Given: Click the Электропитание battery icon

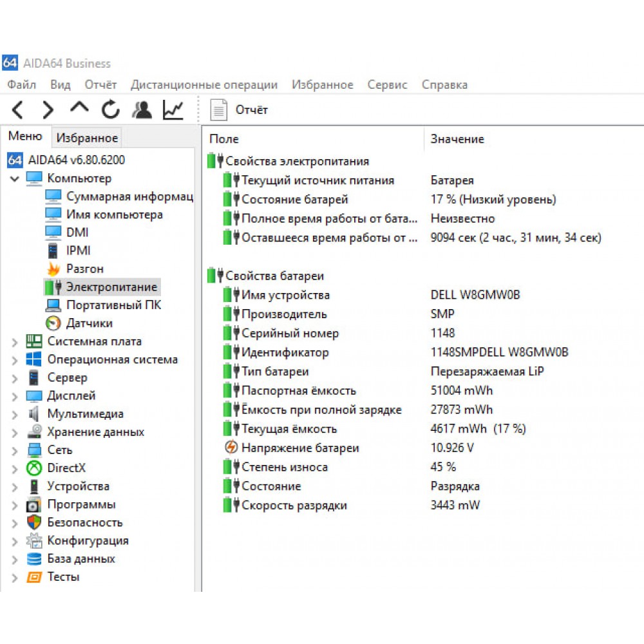Looking at the screenshot, I should coord(53,287).
